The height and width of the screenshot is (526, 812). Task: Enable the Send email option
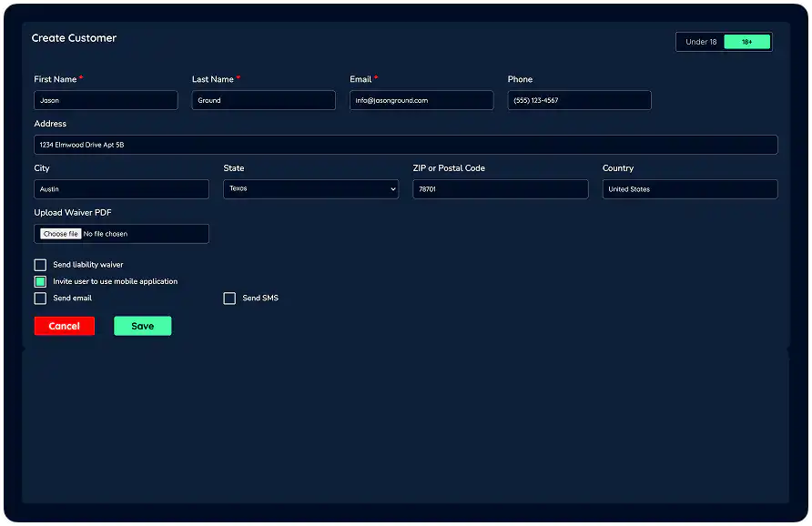pos(40,298)
